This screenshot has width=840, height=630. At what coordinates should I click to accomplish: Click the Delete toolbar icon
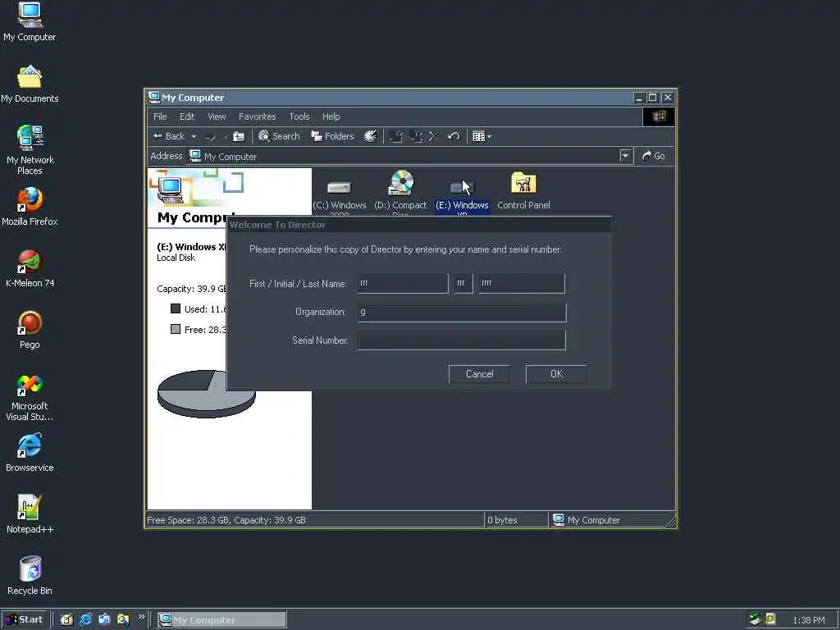pyautogui.click(x=433, y=137)
